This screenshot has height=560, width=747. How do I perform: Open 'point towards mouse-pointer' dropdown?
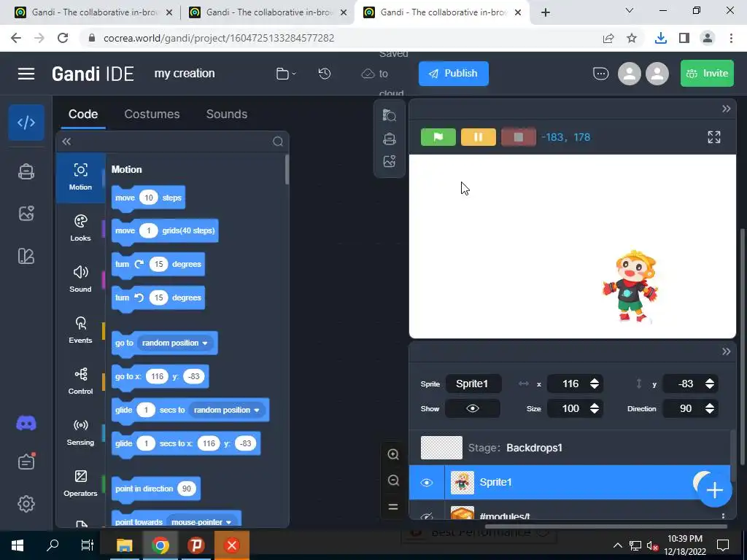[x=202, y=522]
